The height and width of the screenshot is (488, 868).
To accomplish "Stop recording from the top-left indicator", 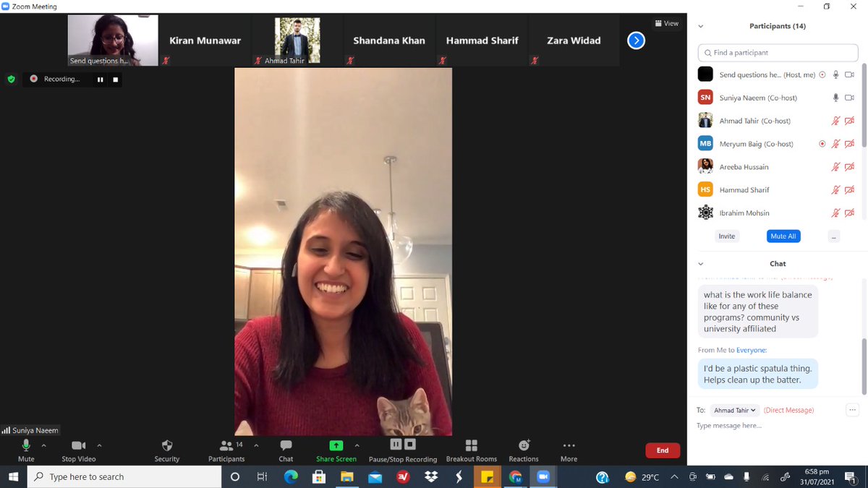I will [x=115, y=80].
